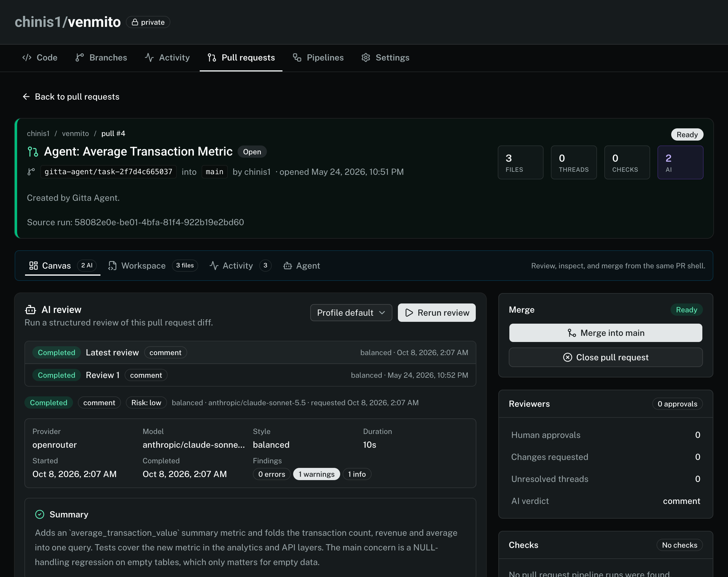728x577 pixels.
Task: Click the 0 approvals badge
Action: 677,404
